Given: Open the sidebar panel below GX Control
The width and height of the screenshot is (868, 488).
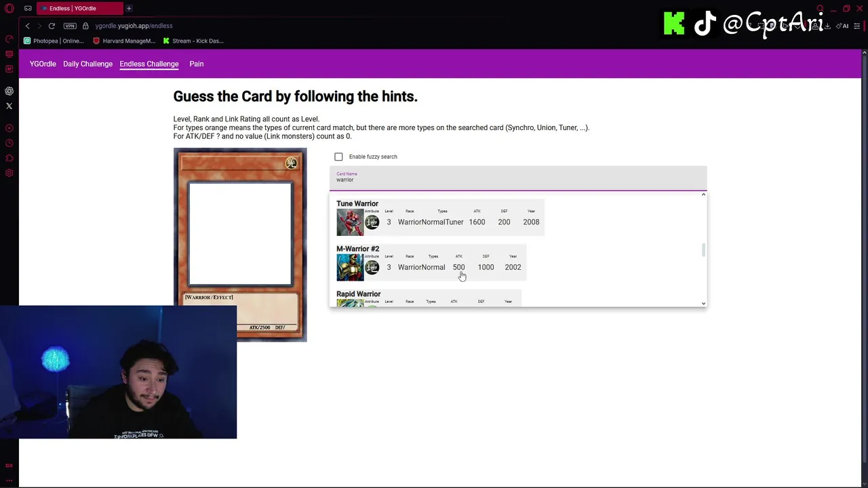Looking at the screenshot, I should [9, 54].
